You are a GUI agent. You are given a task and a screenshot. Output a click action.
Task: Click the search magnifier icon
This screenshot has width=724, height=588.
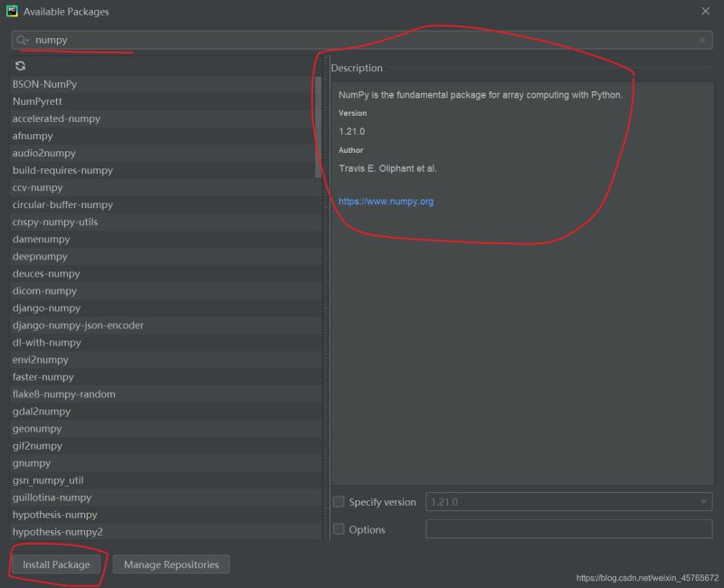point(22,41)
